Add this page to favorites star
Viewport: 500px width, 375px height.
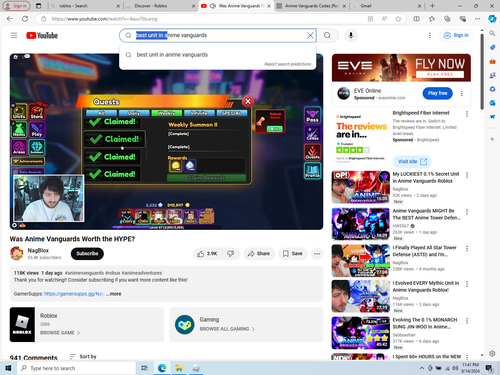click(x=398, y=19)
